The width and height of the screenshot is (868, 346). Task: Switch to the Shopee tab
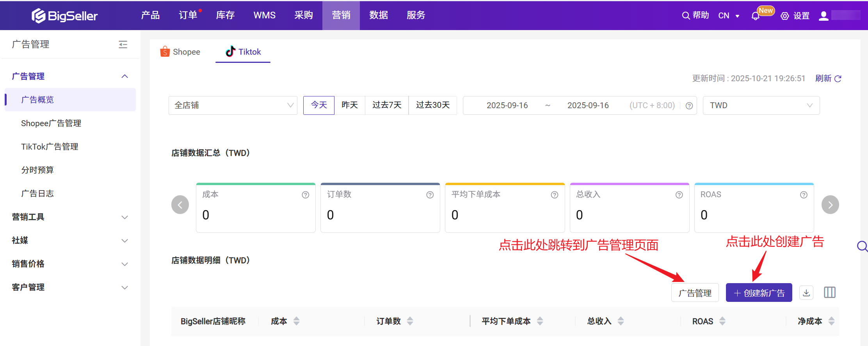point(180,52)
